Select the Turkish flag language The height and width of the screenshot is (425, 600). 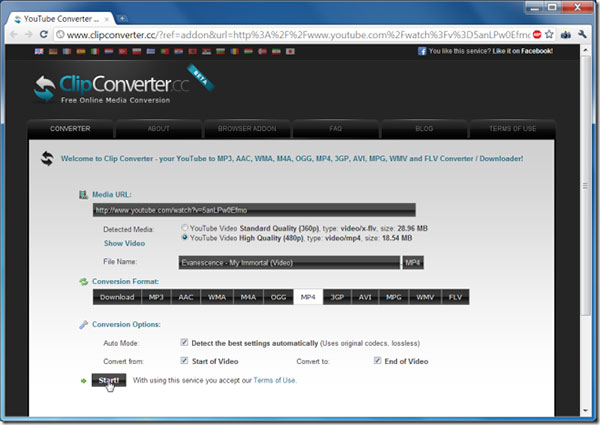coord(123,51)
